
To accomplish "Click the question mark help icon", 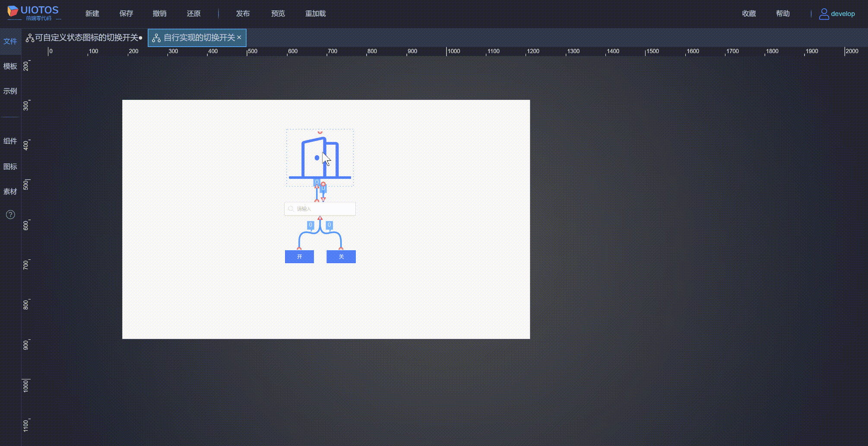I will click(10, 215).
